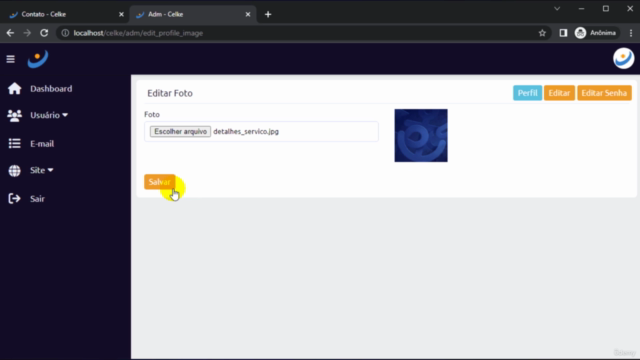This screenshot has height=360, width=640.
Task: Bookmark this page with star icon
Action: coord(542,33)
